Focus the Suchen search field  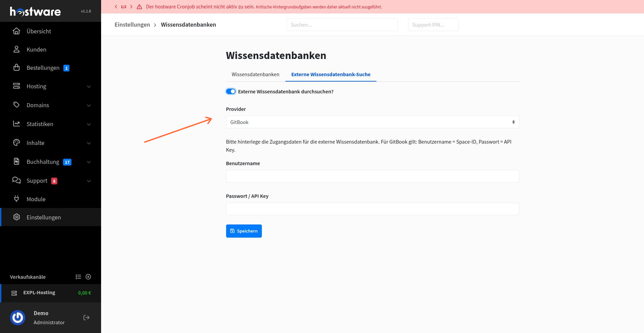click(342, 25)
